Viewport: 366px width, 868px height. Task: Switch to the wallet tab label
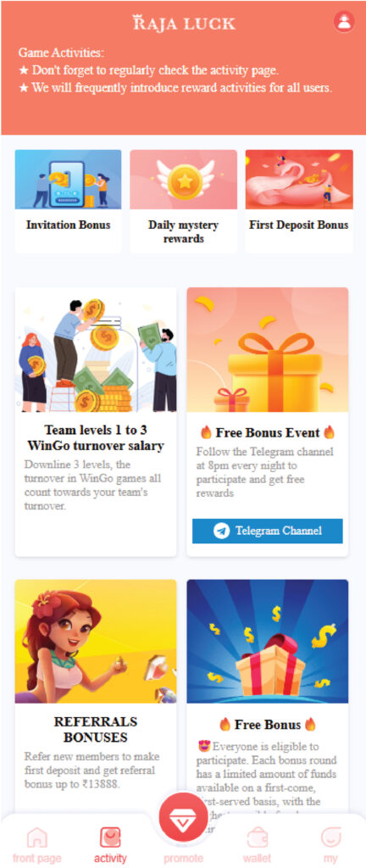[257, 859]
